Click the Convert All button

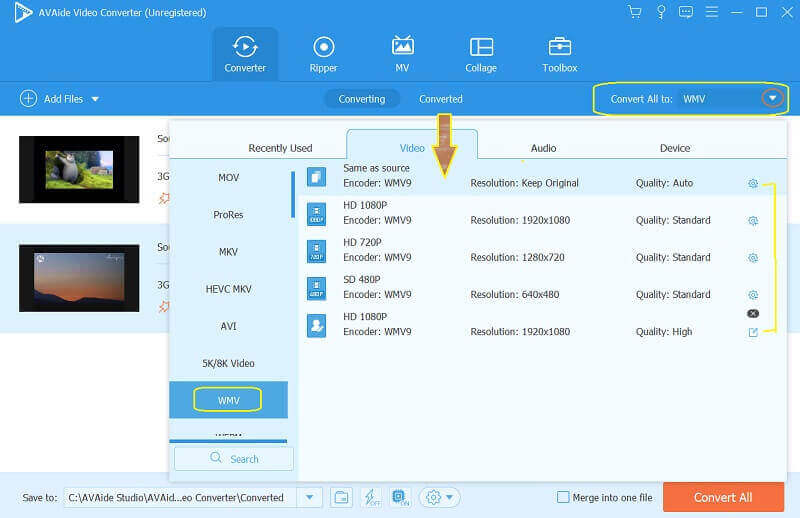723,497
